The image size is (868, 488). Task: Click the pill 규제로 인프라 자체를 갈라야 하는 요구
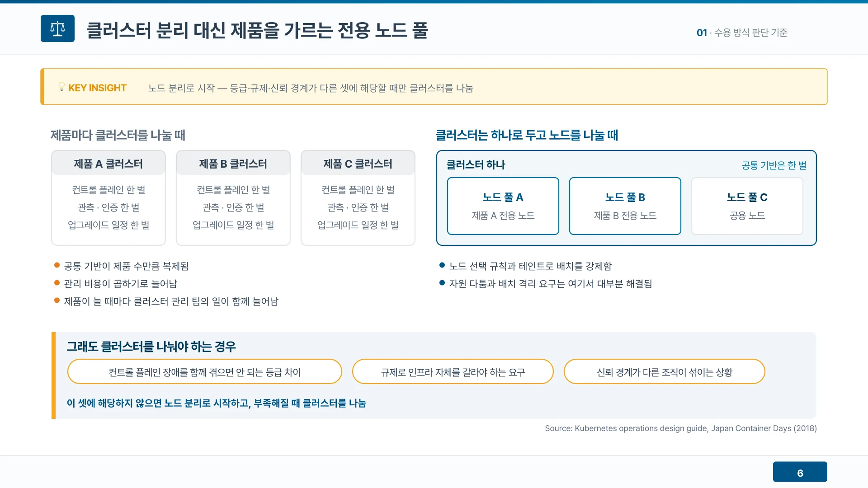point(453,371)
